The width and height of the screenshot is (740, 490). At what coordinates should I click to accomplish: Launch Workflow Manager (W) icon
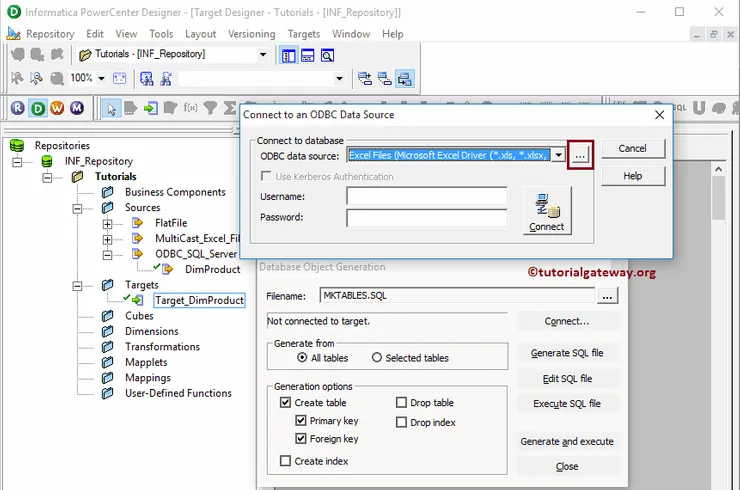pos(57,108)
